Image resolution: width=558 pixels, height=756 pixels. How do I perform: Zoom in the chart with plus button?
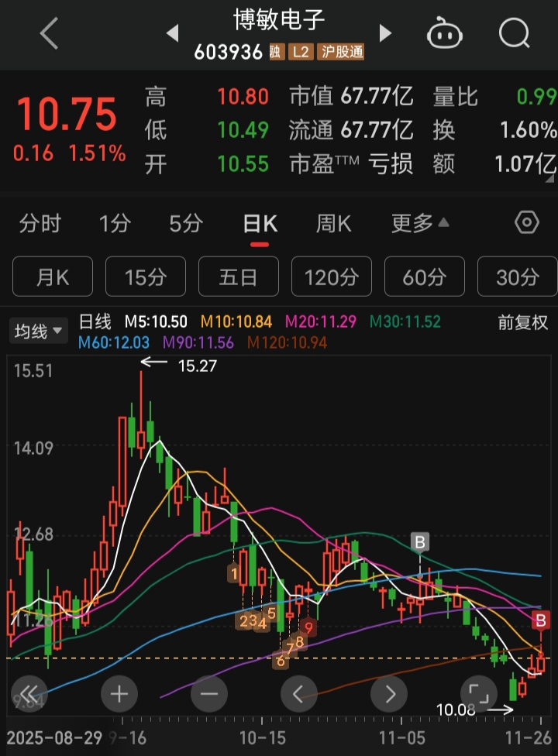click(119, 694)
